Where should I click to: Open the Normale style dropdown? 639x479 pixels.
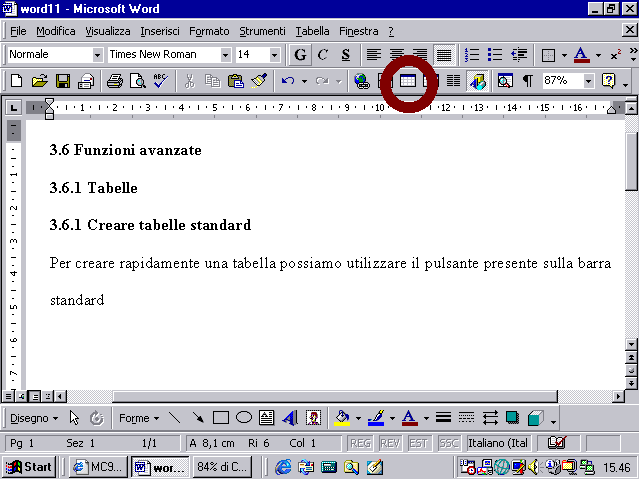(x=97, y=55)
